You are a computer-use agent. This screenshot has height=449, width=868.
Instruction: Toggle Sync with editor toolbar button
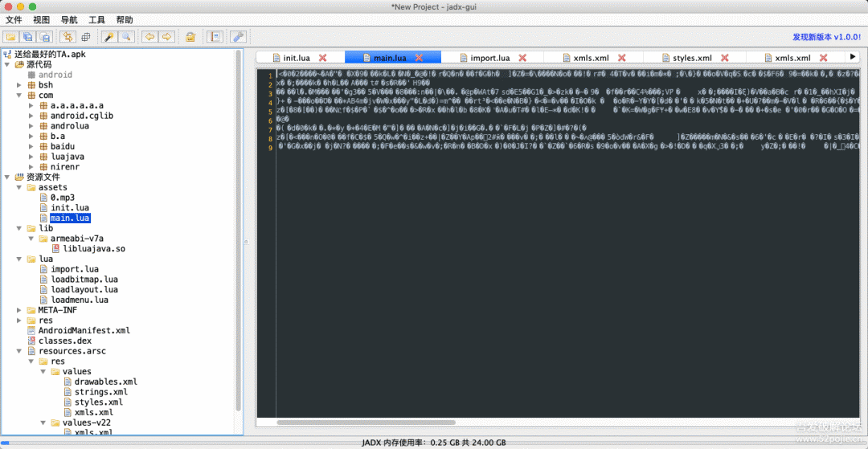pyautogui.click(x=68, y=37)
